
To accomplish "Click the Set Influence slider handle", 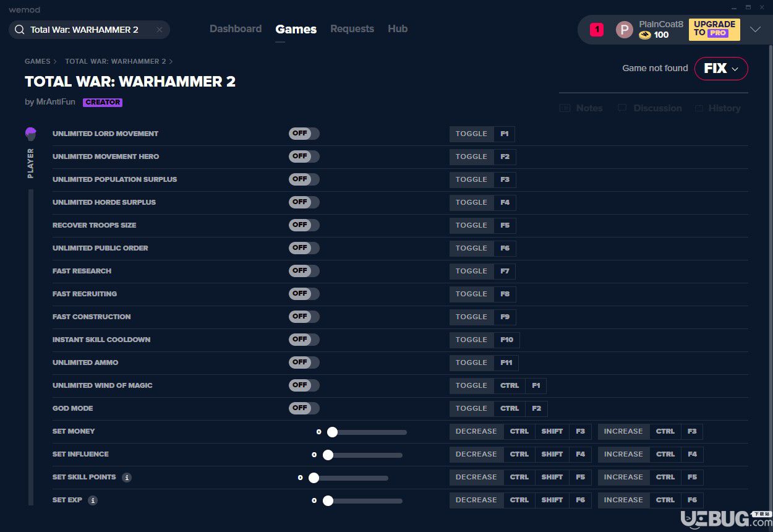I will (328, 455).
